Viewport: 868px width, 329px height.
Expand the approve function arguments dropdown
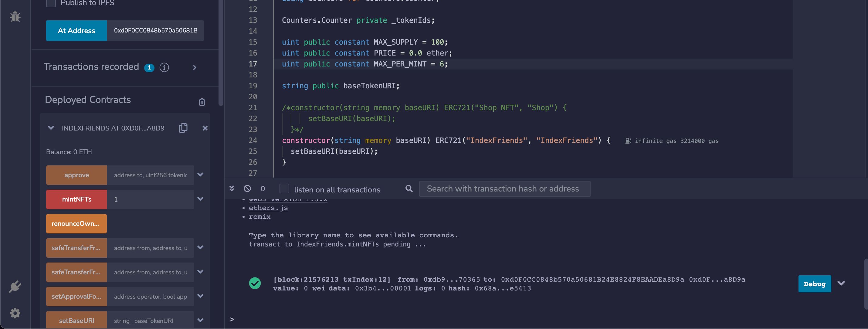200,175
